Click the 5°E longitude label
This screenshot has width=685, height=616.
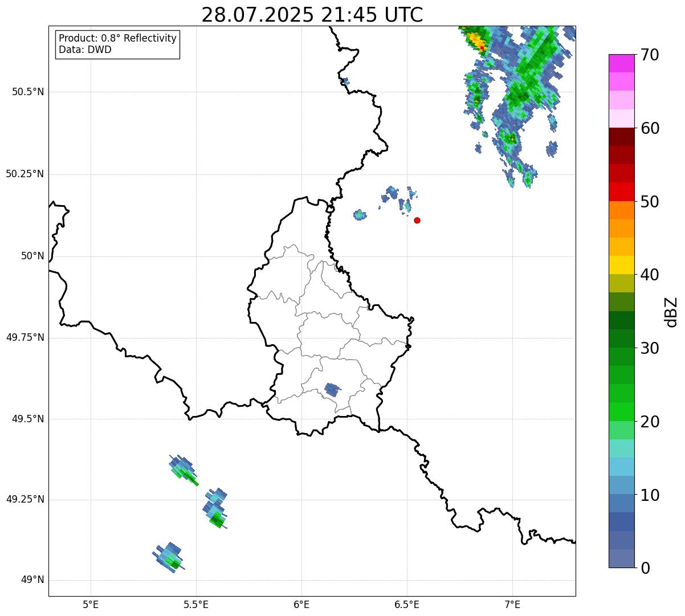point(91,604)
